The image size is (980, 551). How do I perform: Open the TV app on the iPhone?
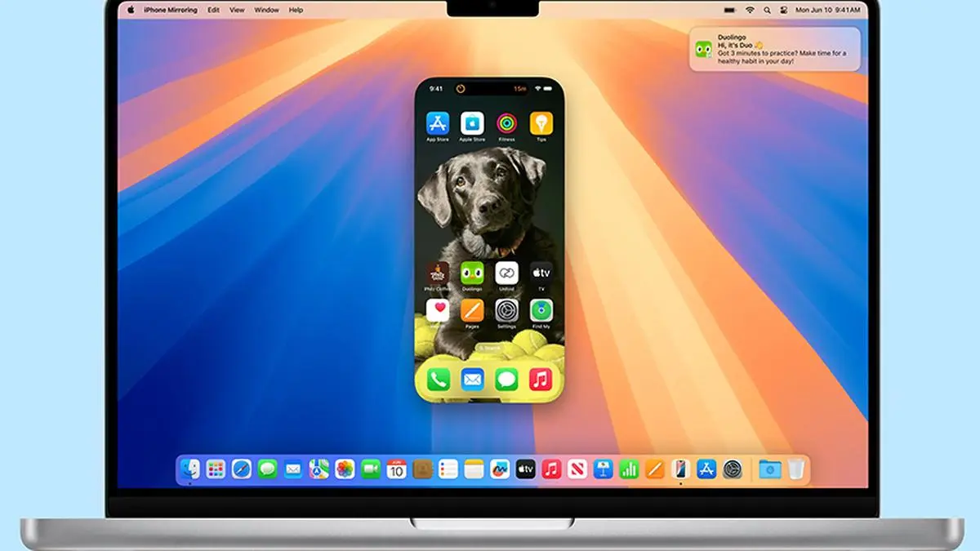541,273
